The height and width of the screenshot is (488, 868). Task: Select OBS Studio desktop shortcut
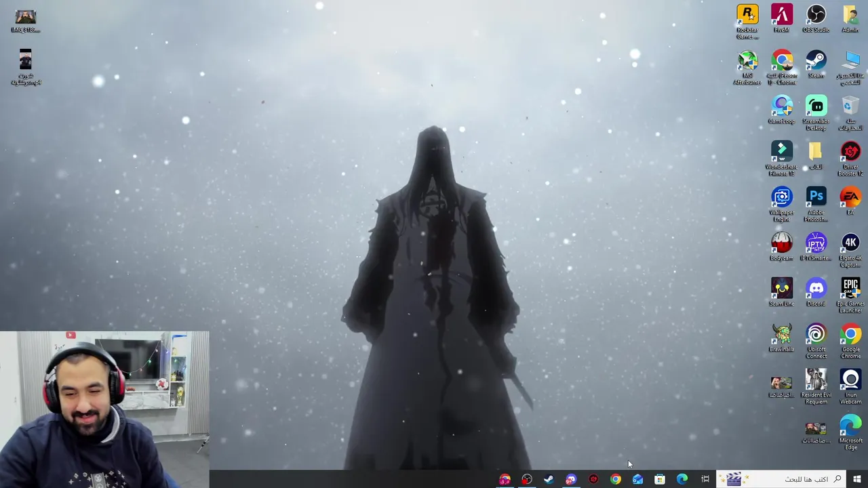pyautogui.click(x=816, y=19)
